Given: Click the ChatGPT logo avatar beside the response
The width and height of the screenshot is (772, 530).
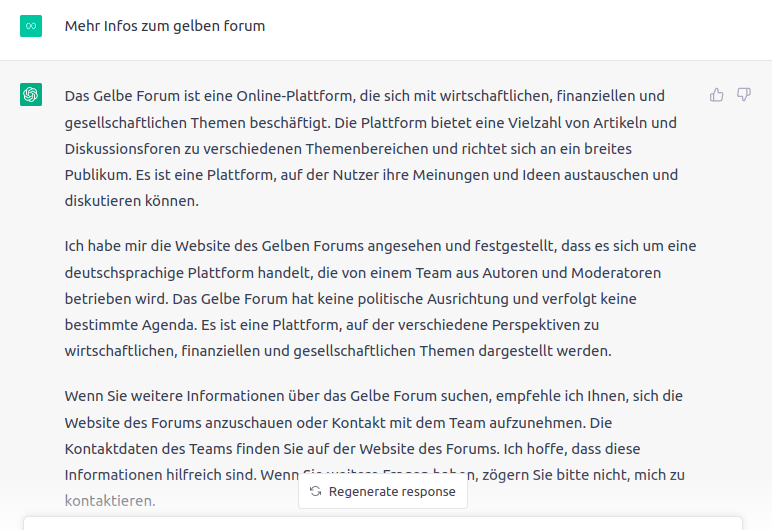Looking at the screenshot, I should tap(31, 95).
